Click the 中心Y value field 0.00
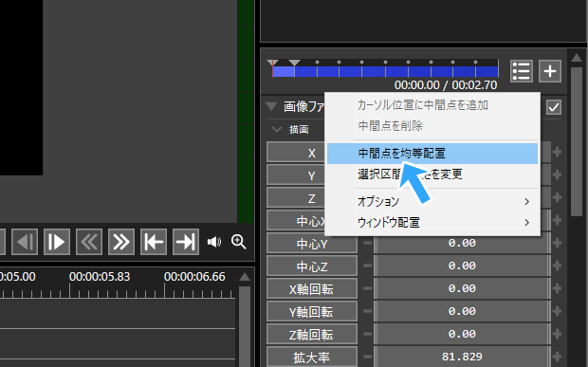 pos(462,243)
